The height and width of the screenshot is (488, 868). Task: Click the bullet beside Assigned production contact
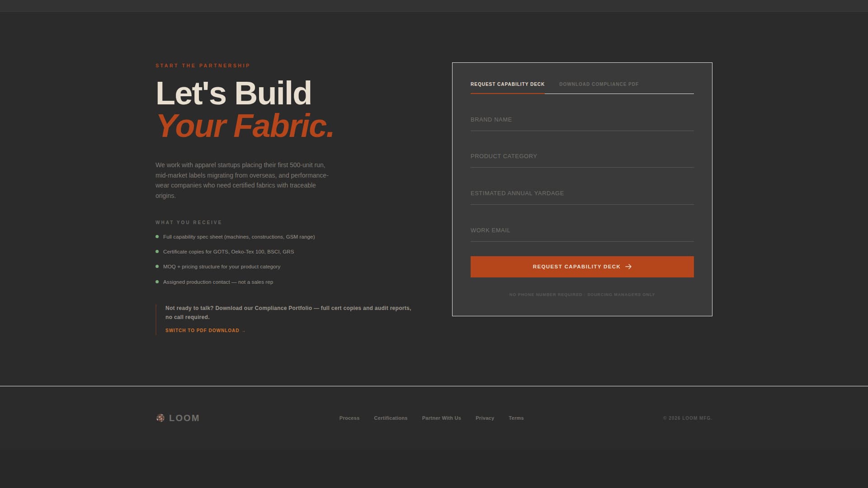point(157,282)
